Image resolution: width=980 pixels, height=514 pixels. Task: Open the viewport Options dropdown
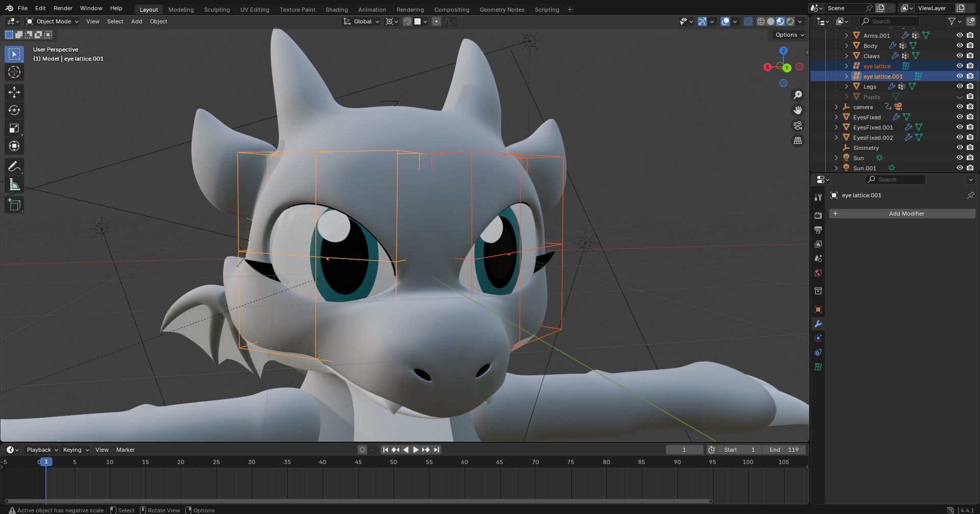(x=789, y=35)
